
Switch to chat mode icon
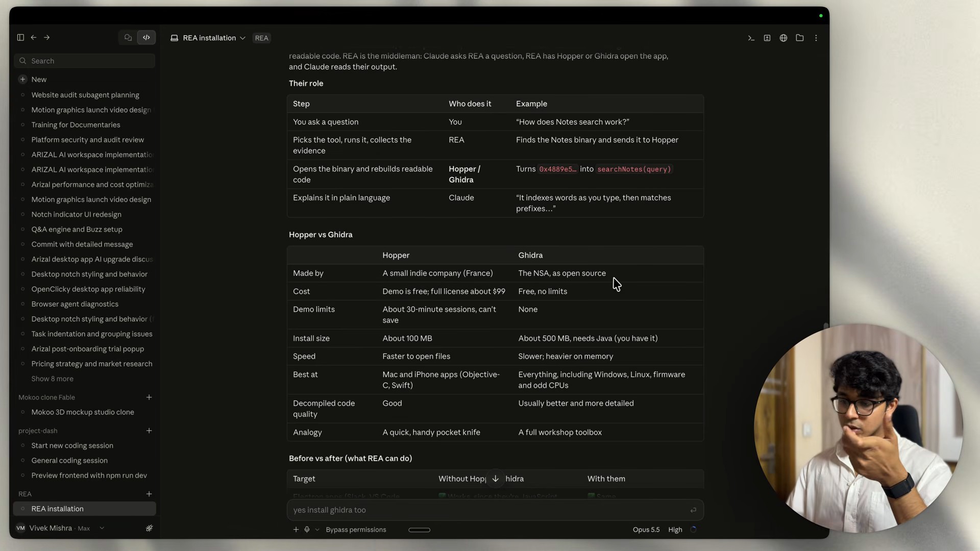click(128, 37)
